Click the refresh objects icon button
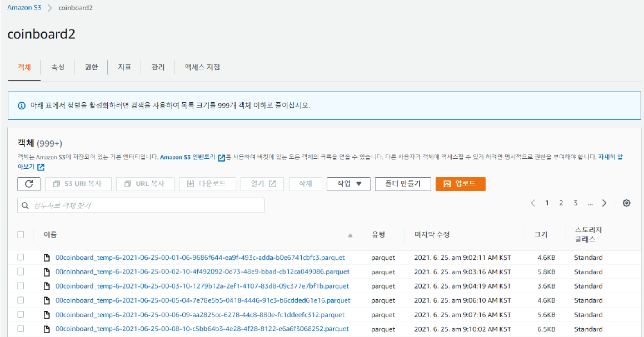This screenshot has height=337, width=644. tap(29, 184)
